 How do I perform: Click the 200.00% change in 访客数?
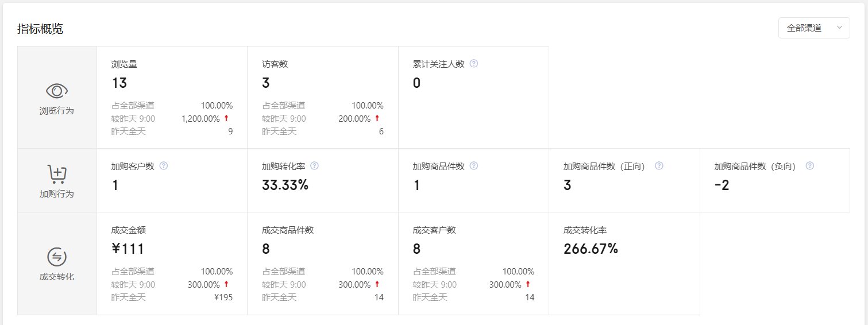click(354, 119)
